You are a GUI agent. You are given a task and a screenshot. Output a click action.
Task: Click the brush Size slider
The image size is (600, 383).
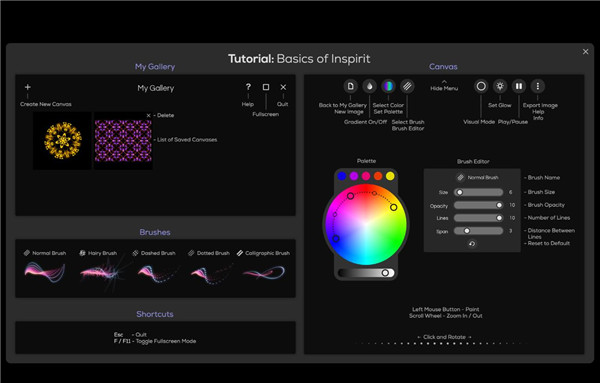click(x=478, y=192)
